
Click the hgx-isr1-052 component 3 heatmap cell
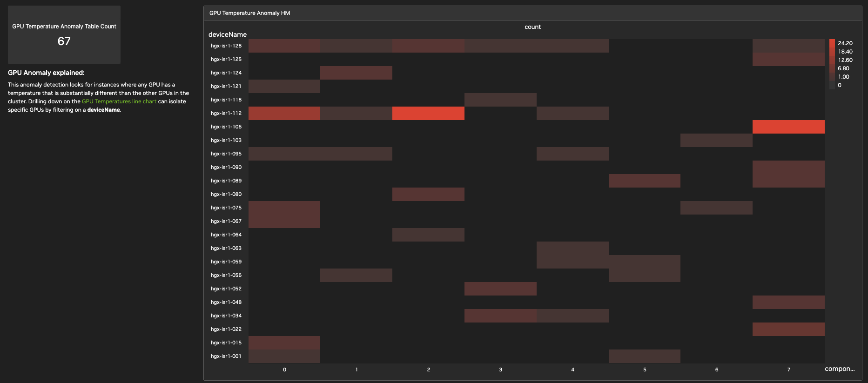pos(500,289)
